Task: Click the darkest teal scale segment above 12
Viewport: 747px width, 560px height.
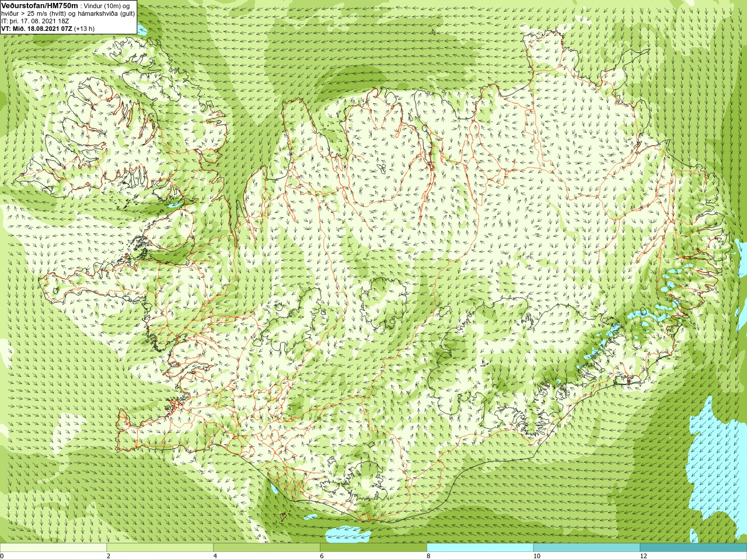Action: 693,548
